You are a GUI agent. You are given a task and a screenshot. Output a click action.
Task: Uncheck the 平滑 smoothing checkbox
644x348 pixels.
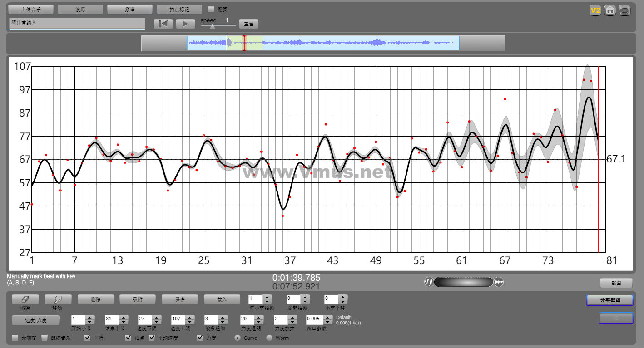click(88, 338)
